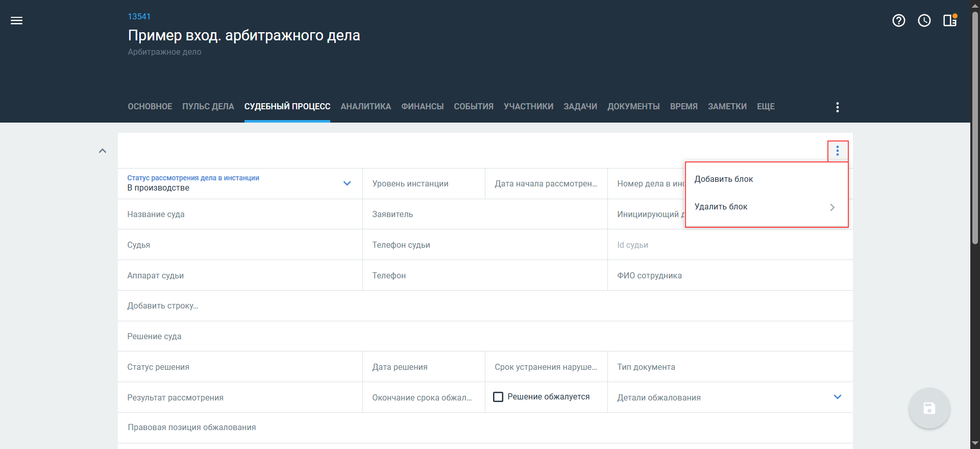Click 'Добавить строку…' to add a row
Screen dimensions: 980x449
(163, 306)
